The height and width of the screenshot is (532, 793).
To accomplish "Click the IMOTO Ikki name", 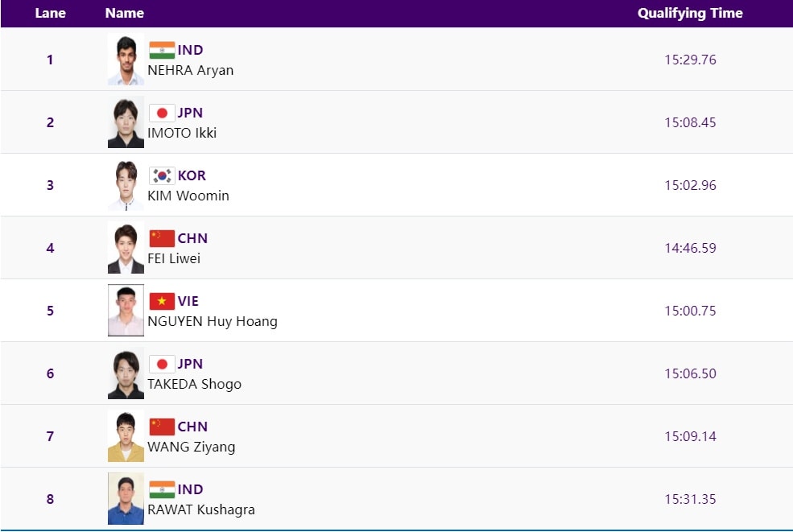I will click(182, 133).
